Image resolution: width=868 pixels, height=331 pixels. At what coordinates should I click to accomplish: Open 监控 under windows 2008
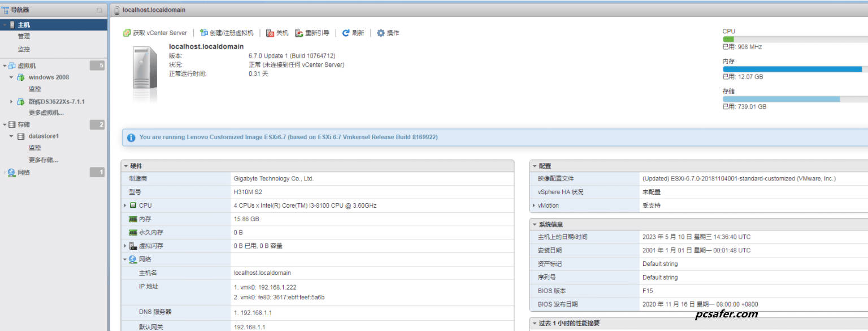coord(35,89)
